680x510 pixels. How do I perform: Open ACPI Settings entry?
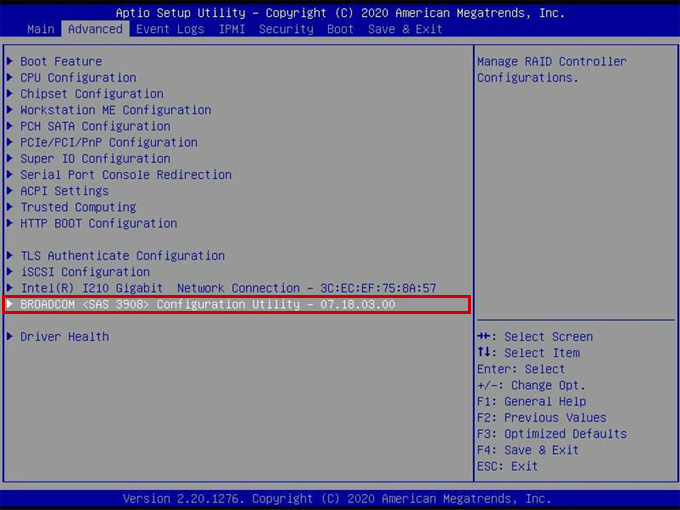[x=64, y=191]
